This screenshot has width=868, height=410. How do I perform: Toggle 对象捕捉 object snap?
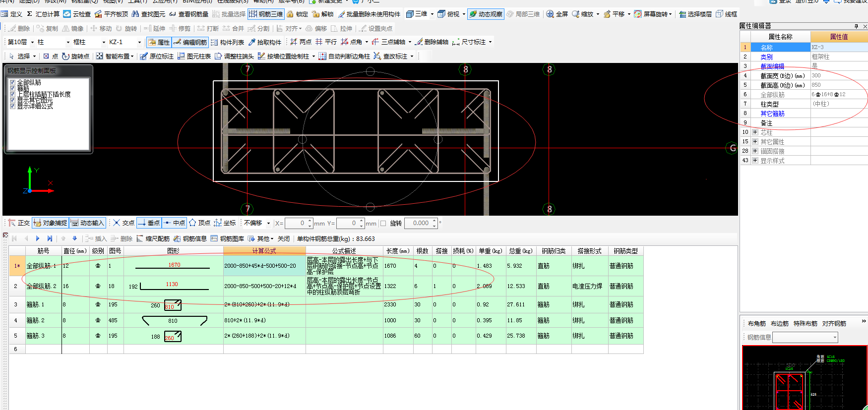(50, 223)
